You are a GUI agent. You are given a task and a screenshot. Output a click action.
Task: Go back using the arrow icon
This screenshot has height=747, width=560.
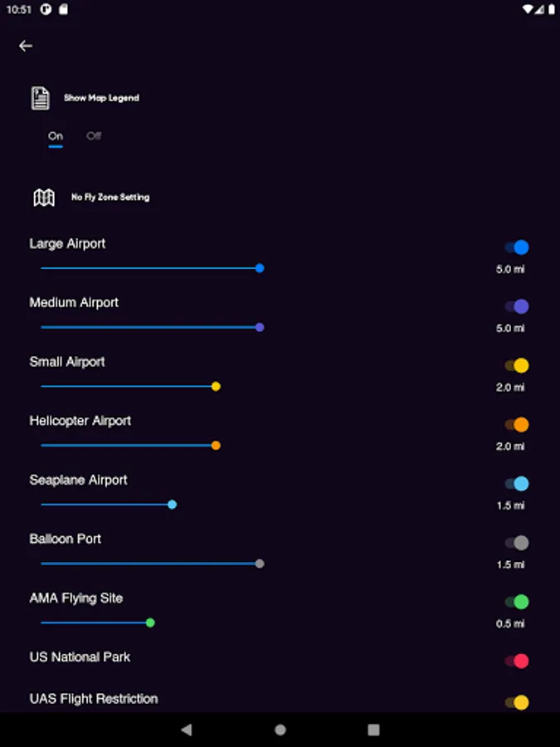click(26, 46)
